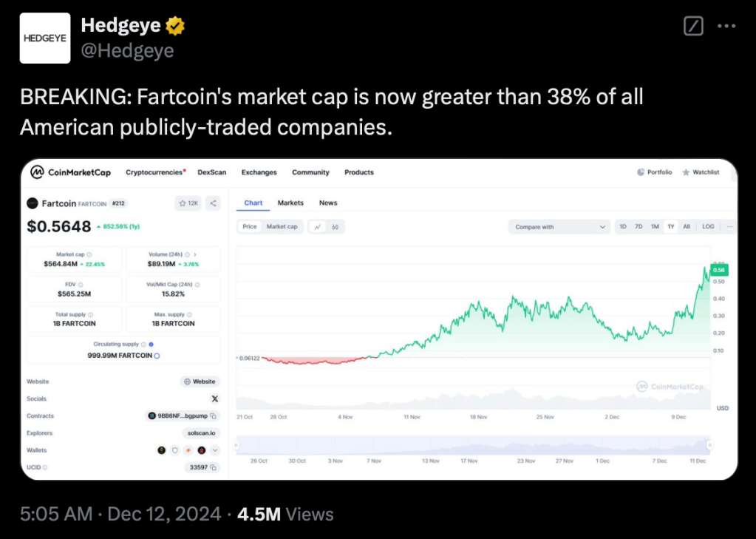
Task: Switch to the Markets tab
Action: (x=290, y=203)
